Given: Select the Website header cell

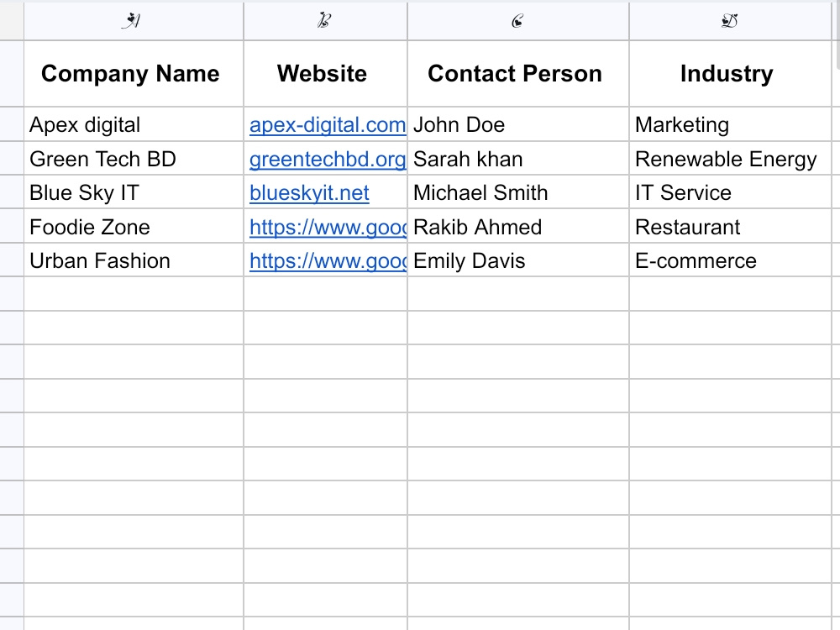Looking at the screenshot, I should point(325,73).
